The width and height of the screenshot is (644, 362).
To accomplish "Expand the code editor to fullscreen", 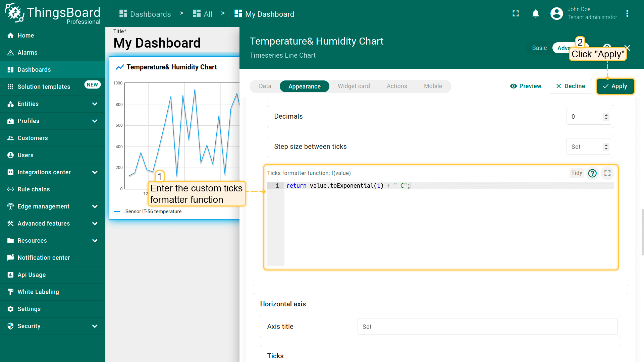I will 607,173.
